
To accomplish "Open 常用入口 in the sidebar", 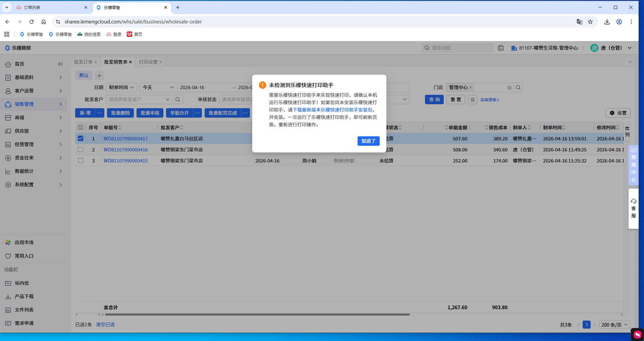I will tap(24, 256).
